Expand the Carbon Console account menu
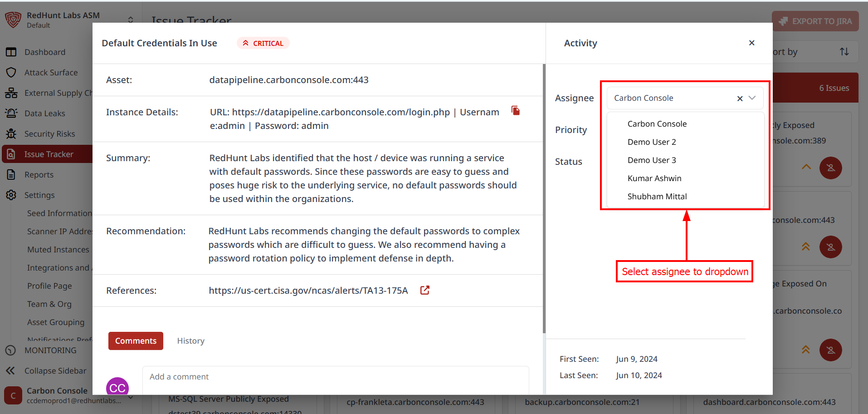This screenshot has width=868, height=414. click(x=131, y=398)
